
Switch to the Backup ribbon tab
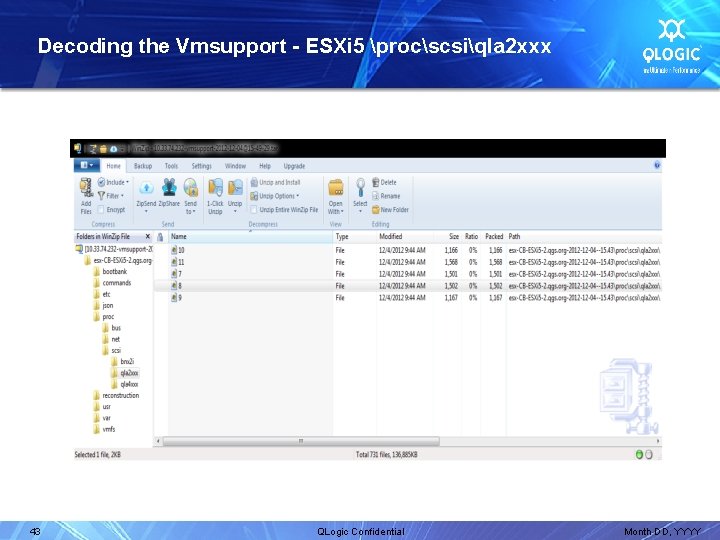pyautogui.click(x=143, y=166)
